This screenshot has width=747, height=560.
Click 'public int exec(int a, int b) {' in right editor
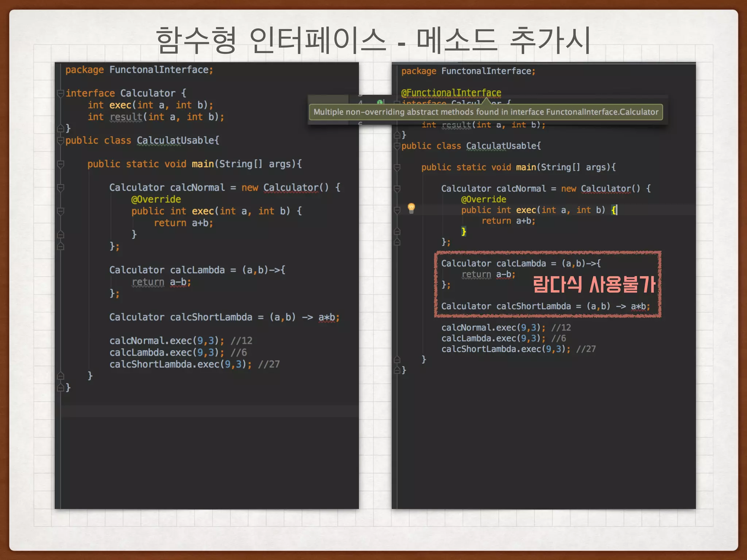pyautogui.click(x=539, y=210)
